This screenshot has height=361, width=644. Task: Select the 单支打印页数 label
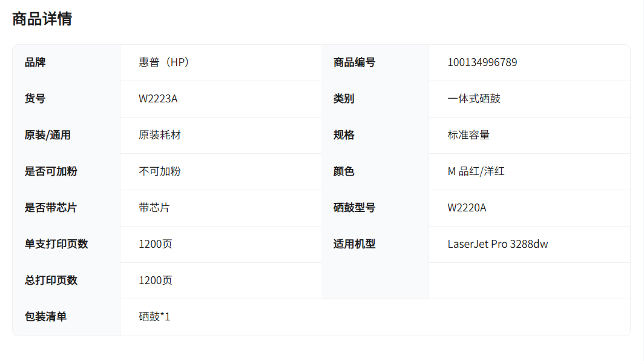coord(56,244)
